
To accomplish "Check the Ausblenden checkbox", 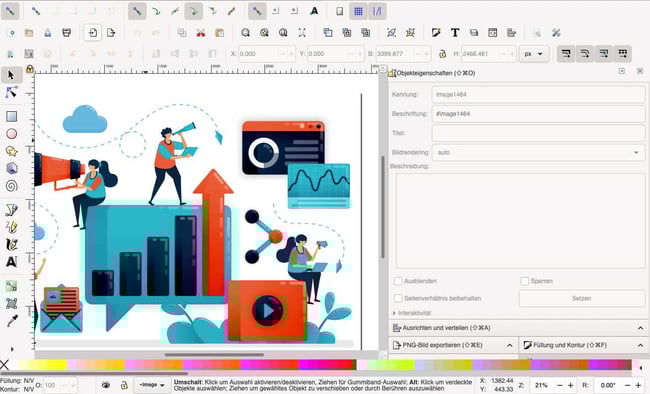I will (x=398, y=281).
